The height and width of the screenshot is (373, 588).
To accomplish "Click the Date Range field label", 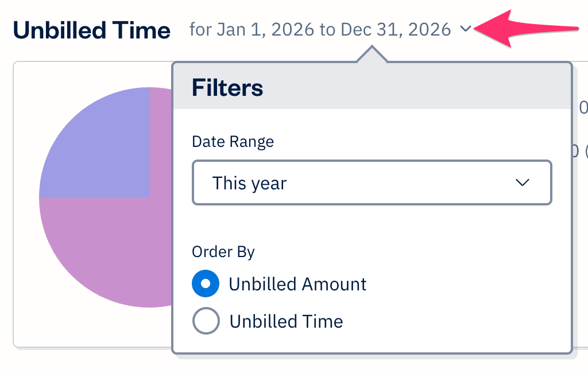I will point(233,142).
